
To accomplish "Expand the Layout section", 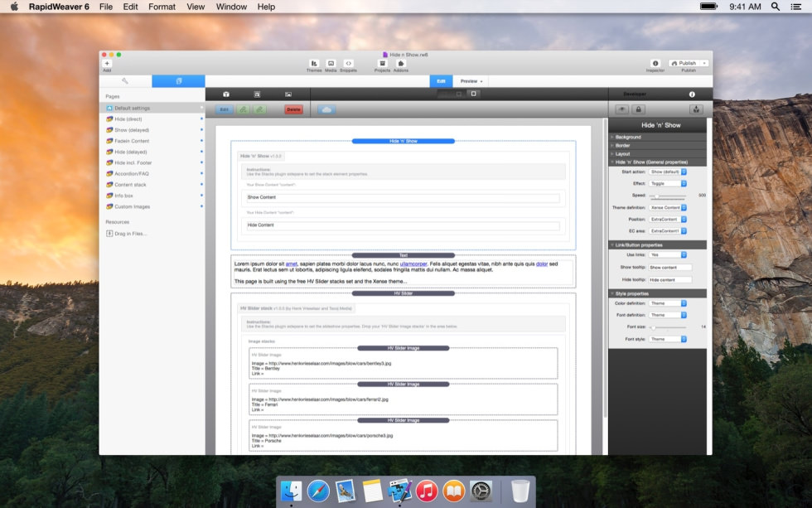I will click(657, 154).
